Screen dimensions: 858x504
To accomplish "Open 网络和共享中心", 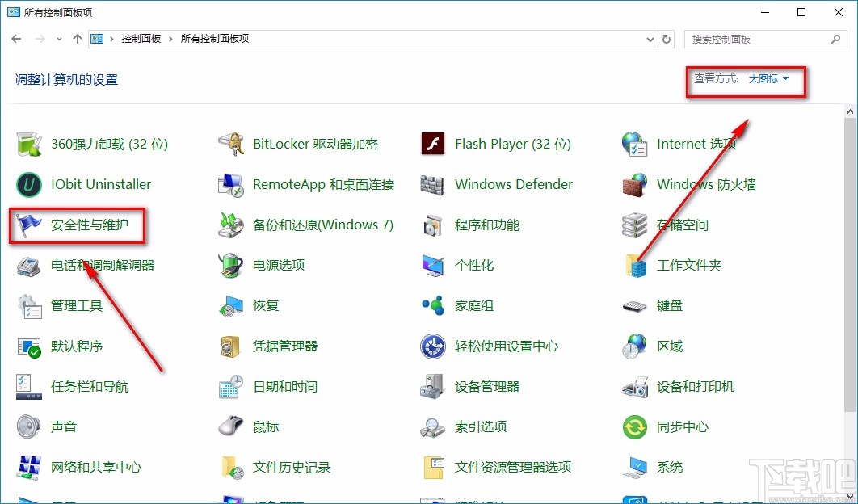I will pos(96,467).
